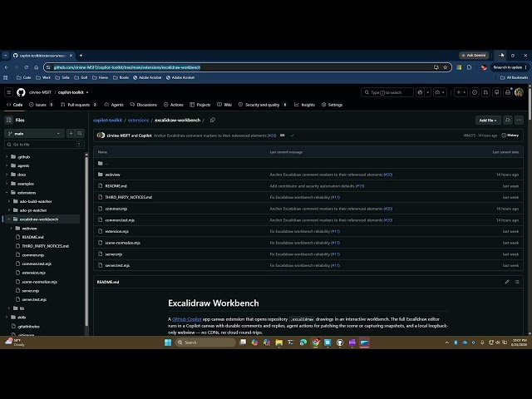This screenshot has width=532, height=399.
Task: Open the Insights tab
Action: click(x=304, y=105)
